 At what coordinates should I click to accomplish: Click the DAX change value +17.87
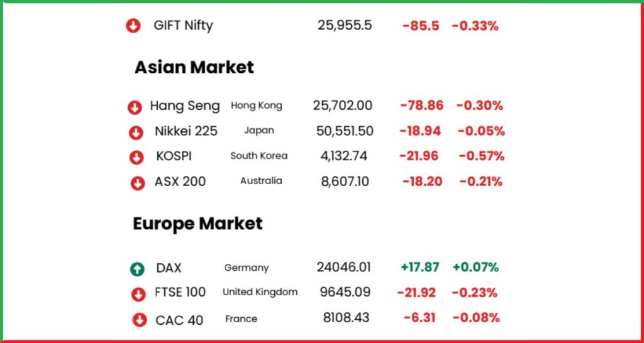419,268
